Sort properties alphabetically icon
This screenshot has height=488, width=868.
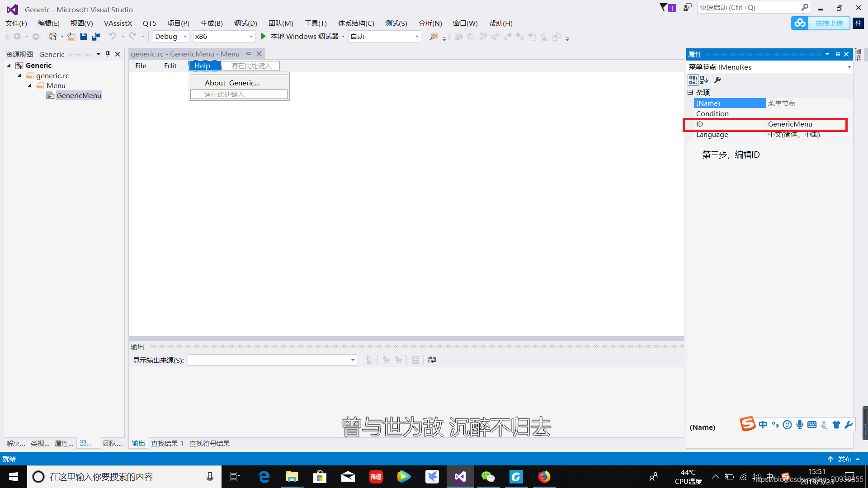[x=704, y=80]
